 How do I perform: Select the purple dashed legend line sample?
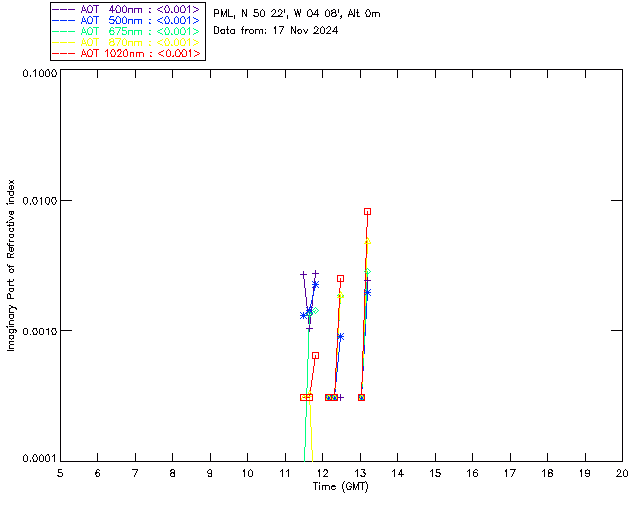tap(64, 9)
